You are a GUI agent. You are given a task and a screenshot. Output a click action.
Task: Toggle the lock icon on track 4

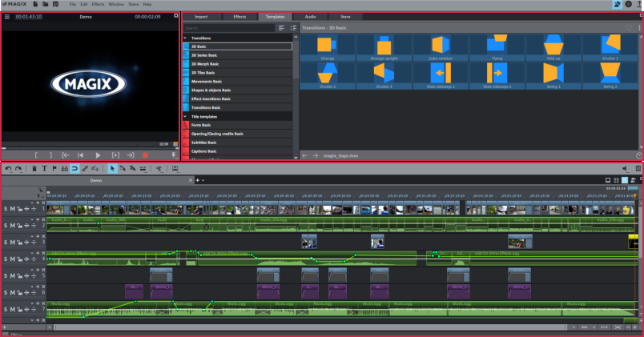[22, 259]
